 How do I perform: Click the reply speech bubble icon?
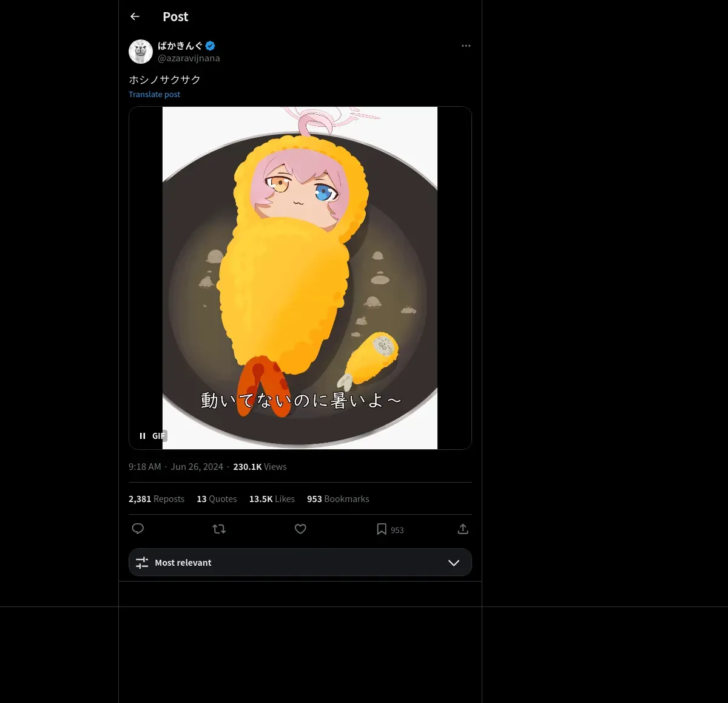point(138,529)
